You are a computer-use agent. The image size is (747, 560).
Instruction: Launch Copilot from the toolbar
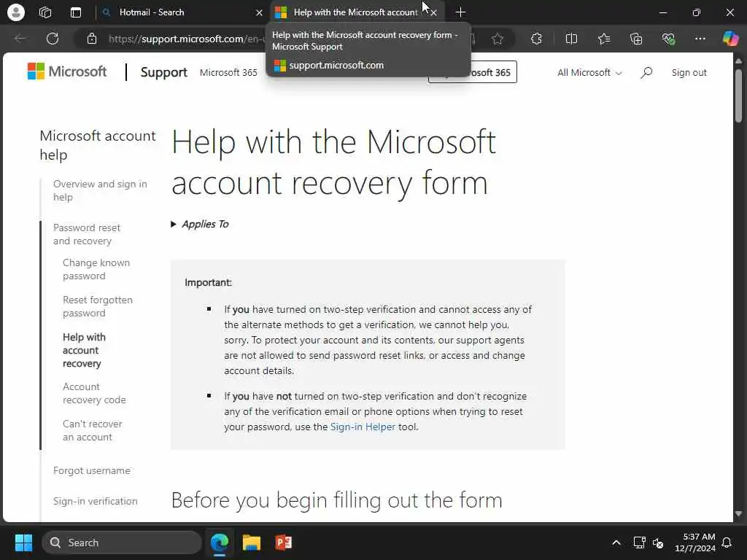click(730, 39)
